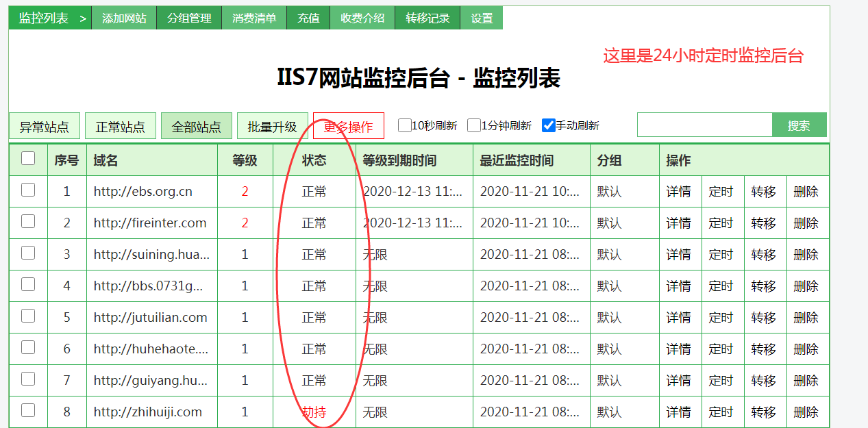This screenshot has height=428, width=868.
Task: Click the 等级到期时间 column header
Action: tap(399, 161)
